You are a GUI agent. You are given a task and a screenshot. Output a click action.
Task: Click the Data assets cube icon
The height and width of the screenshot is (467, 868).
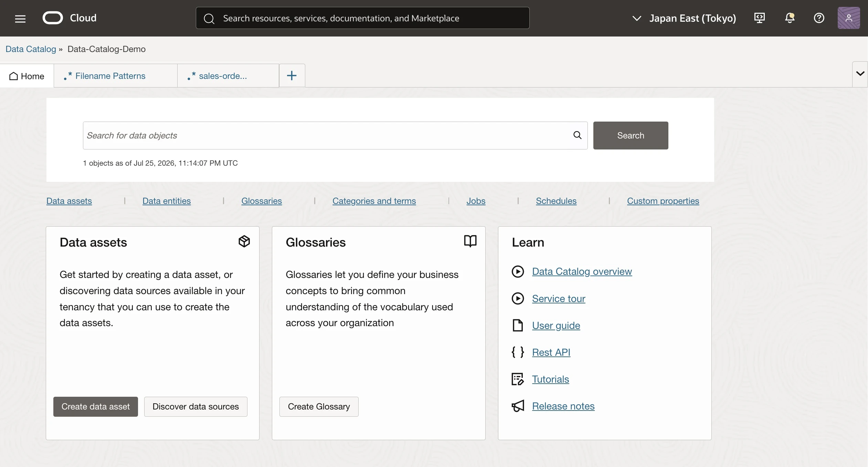(x=244, y=241)
